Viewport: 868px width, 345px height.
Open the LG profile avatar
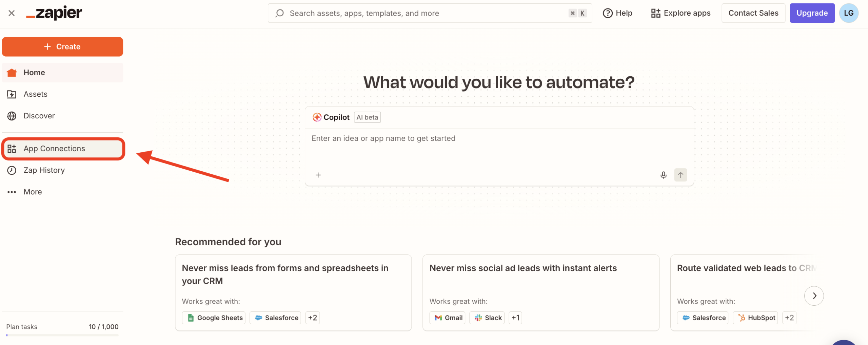point(848,13)
